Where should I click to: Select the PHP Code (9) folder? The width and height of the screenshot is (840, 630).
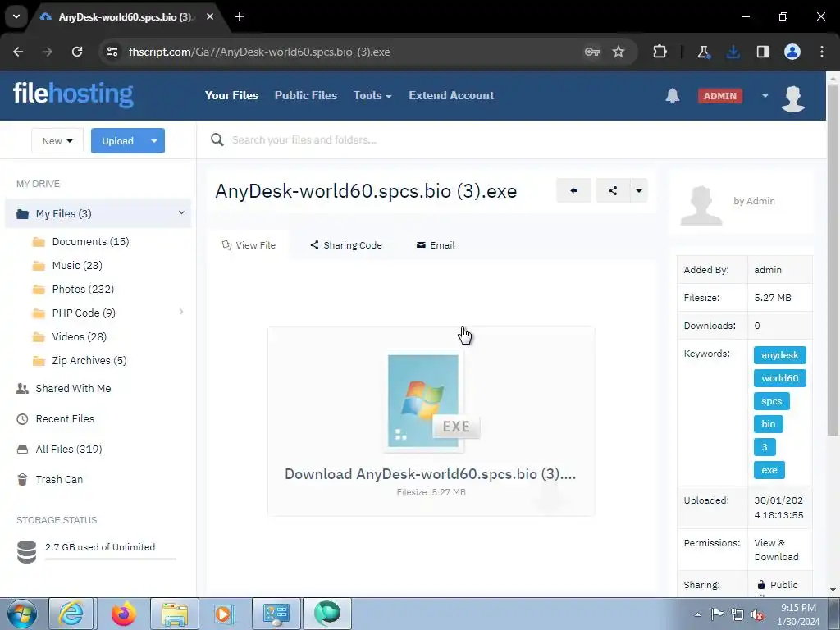[x=84, y=313]
